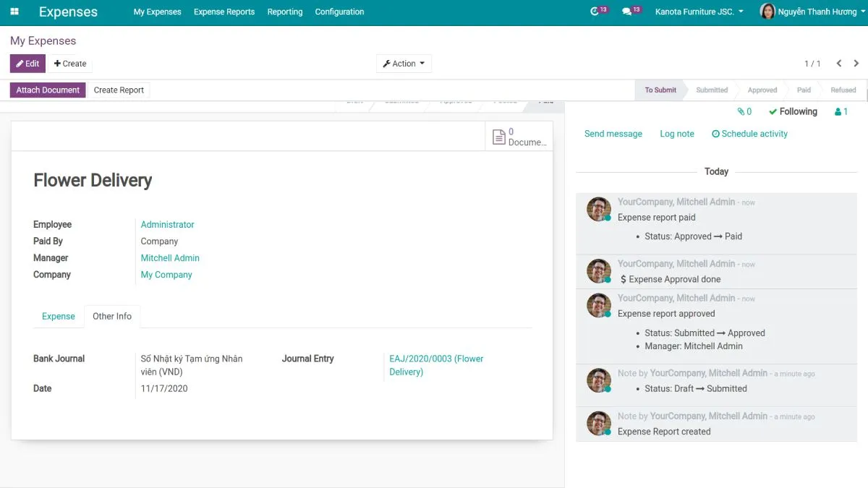Image resolution: width=868 pixels, height=488 pixels.
Task: Click Send message in the chatter
Action: tap(613, 134)
